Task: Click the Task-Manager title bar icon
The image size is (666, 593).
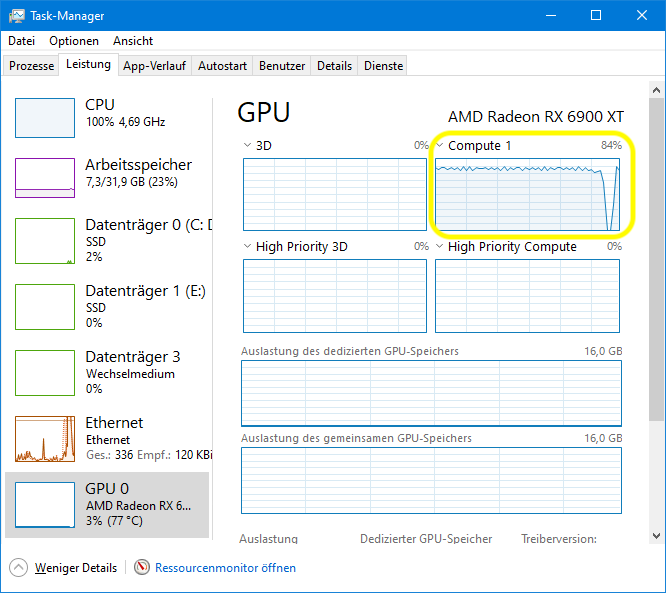Action: (17, 16)
